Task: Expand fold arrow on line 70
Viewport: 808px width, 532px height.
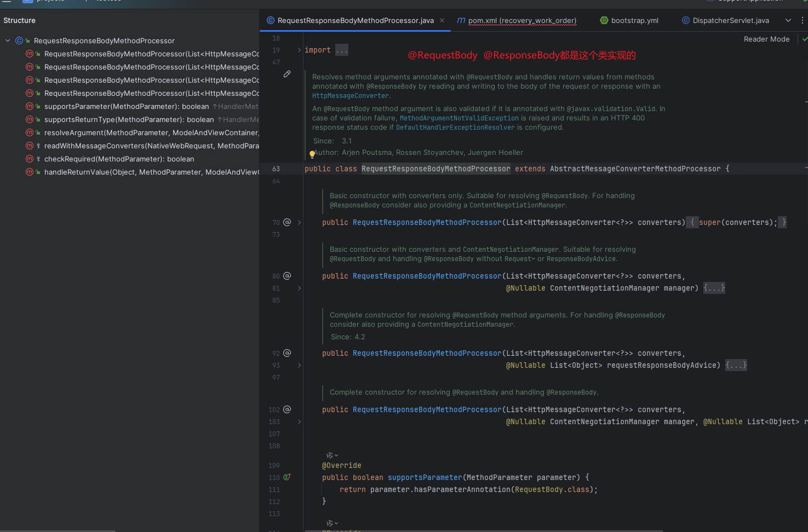Action: click(x=299, y=222)
